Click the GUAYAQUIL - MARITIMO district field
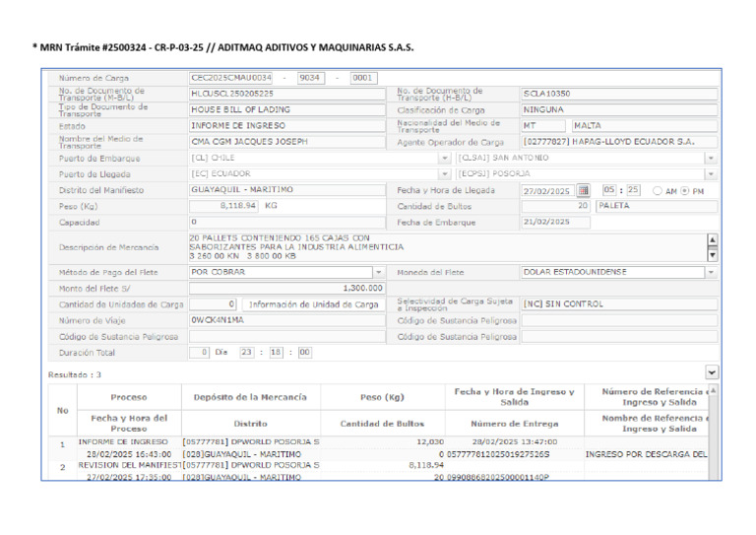756x535 pixels. tap(286, 189)
